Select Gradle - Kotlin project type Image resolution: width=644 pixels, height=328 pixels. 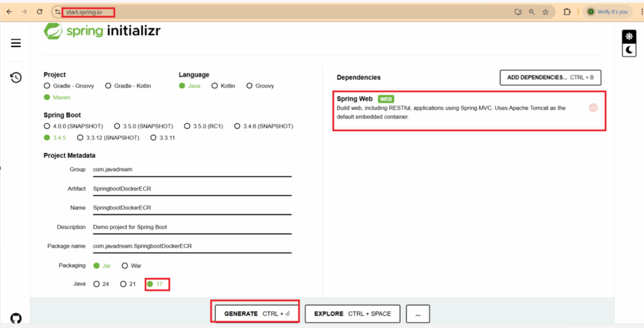(128, 86)
